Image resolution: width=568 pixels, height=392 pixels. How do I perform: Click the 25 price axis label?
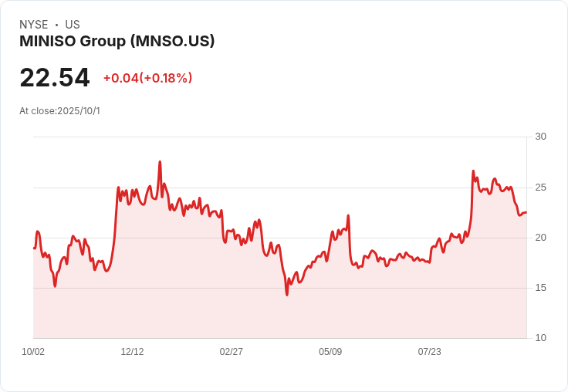540,188
